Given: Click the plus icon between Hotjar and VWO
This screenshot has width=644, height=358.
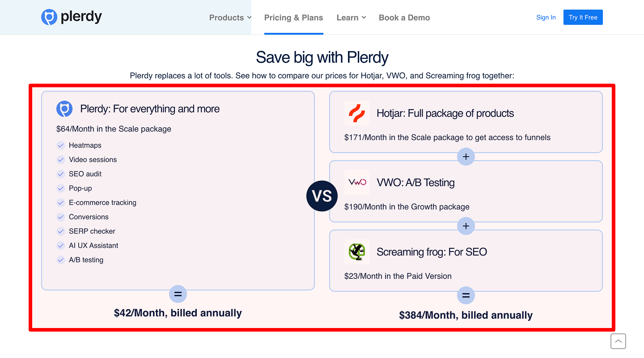Looking at the screenshot, I should coord(466,157).
